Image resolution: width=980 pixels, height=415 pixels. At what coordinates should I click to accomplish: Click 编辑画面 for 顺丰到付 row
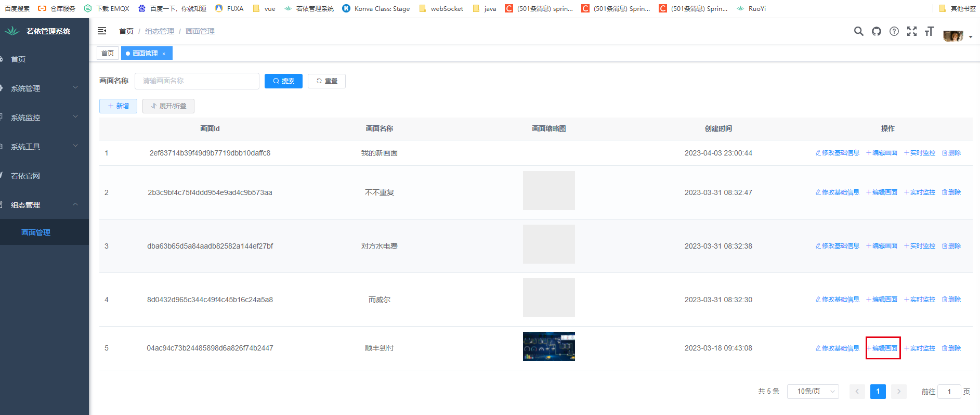(x=882, y=348)
